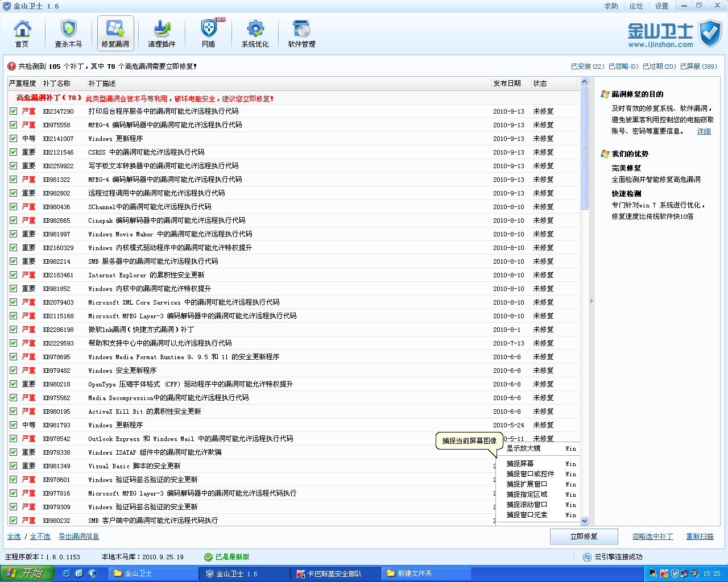Open the 查杀木马 trojan scan icon
Image resolution: width=728 pixels, height=582 pixels.
68,34
